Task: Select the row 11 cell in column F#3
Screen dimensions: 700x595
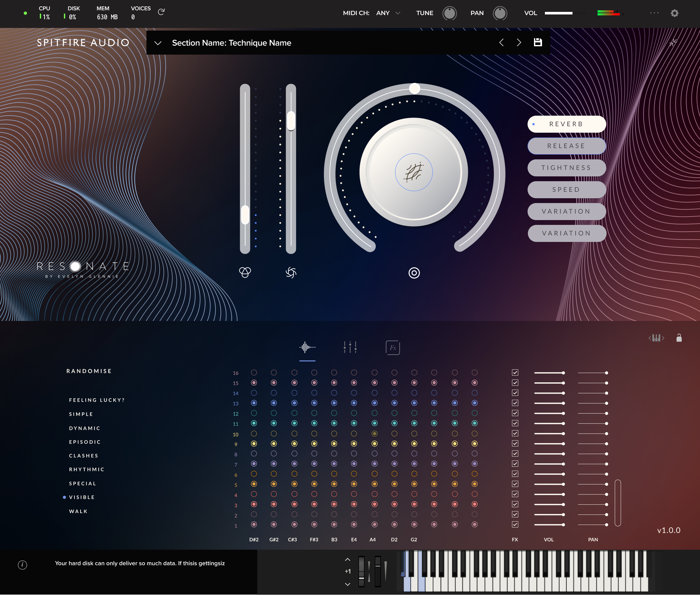Action: [314, 423]
